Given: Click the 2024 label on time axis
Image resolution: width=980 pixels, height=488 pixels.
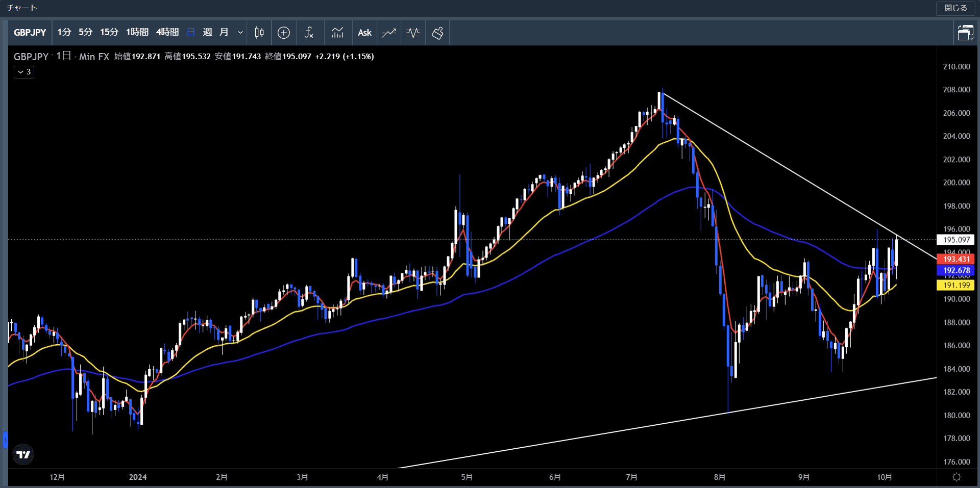Looking at the screenshot, I should (x=138, y=477).
